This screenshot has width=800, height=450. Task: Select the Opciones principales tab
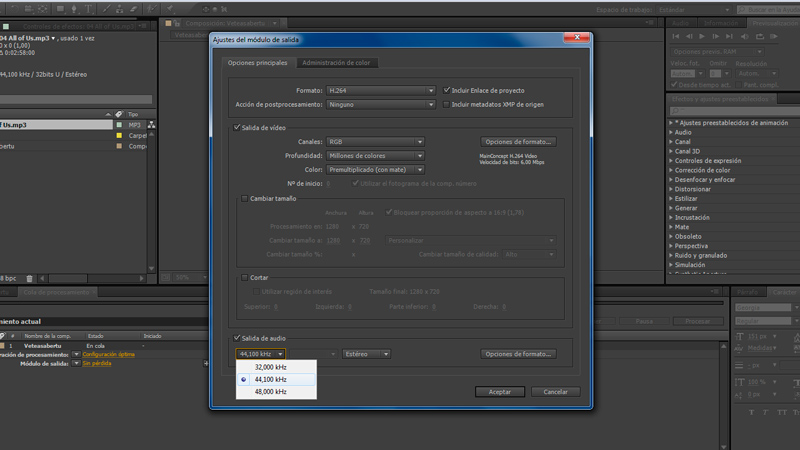(x=258, y=63)
